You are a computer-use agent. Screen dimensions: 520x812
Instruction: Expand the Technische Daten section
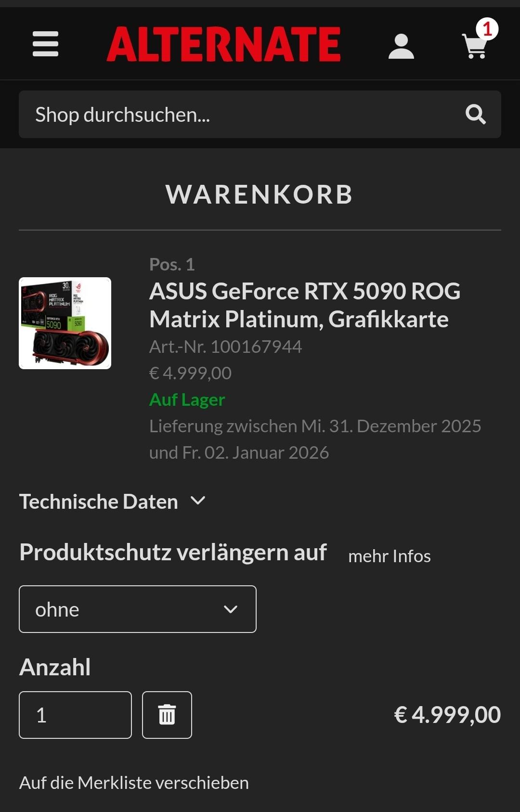pyautogui.click(x=113, y=502)
